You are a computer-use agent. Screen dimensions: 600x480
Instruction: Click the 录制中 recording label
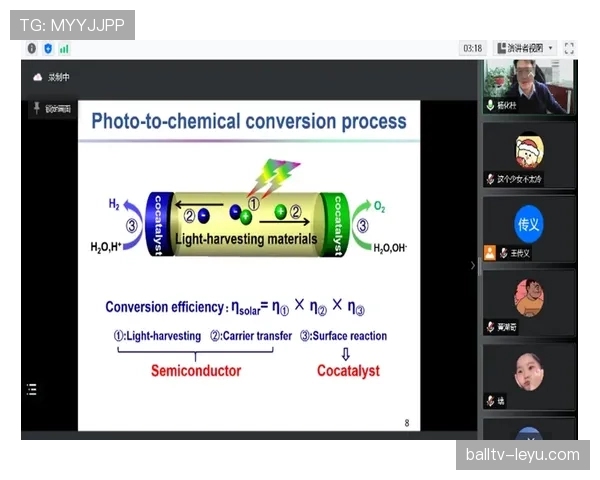pos(59,77)
